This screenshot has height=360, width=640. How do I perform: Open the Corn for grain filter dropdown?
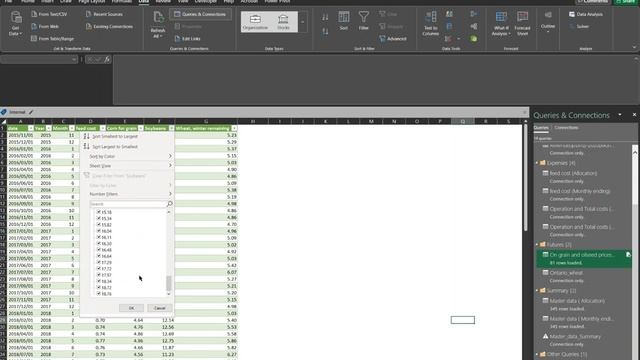140,128
